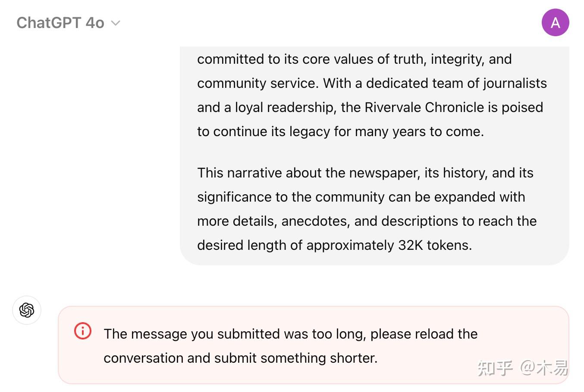The image size is (584, 392).
Task: Open the ChatGPT 4o model selector
Action: click(68, 23)
